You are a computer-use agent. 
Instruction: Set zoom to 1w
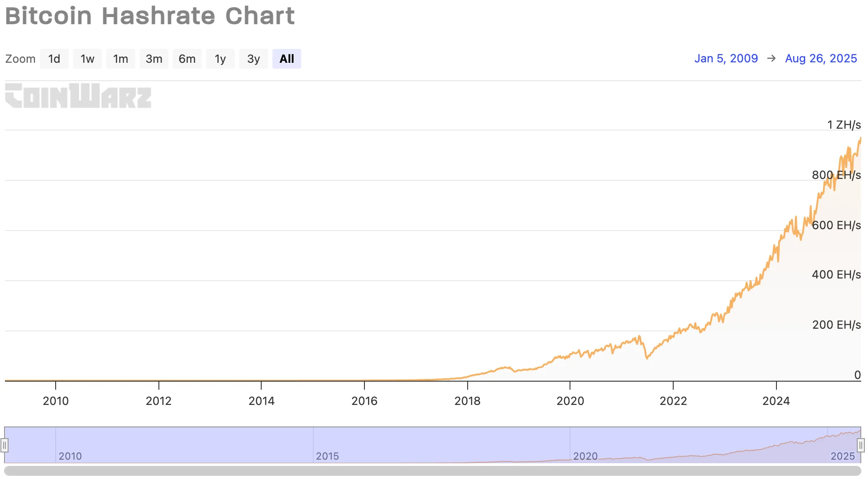(x=88, y=59)
